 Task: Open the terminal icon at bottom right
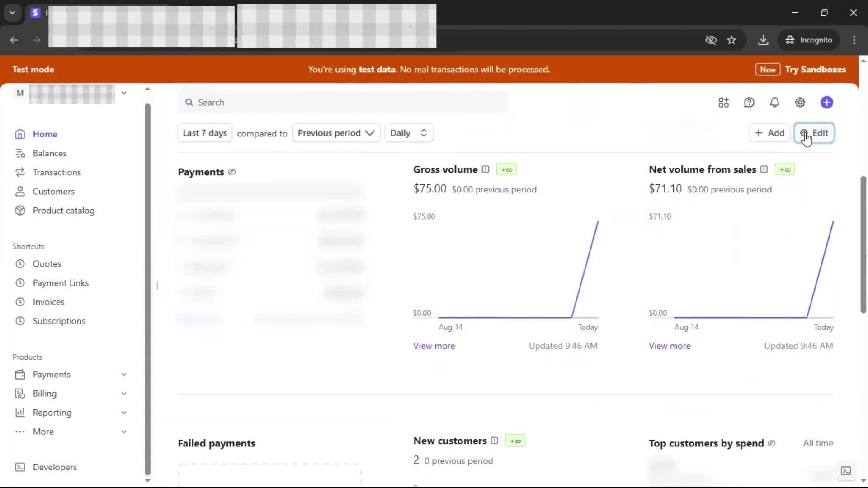(x=845, y=471)
